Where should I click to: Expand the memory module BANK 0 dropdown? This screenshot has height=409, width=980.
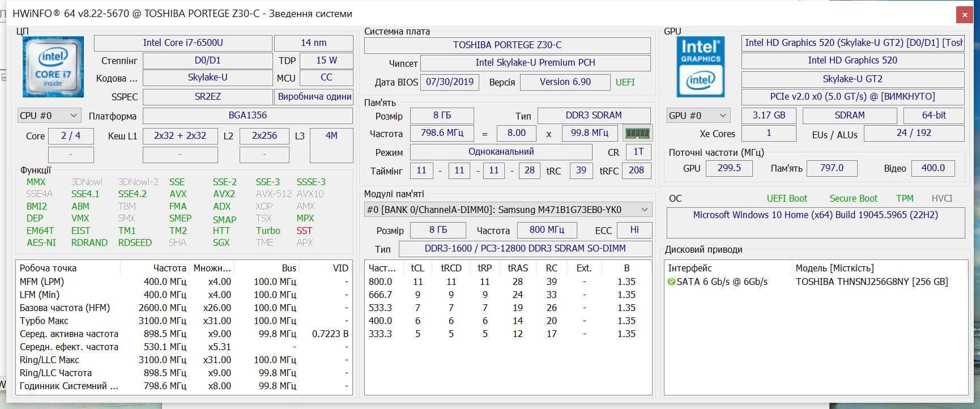pyautogui.click(x=508, y=210)
